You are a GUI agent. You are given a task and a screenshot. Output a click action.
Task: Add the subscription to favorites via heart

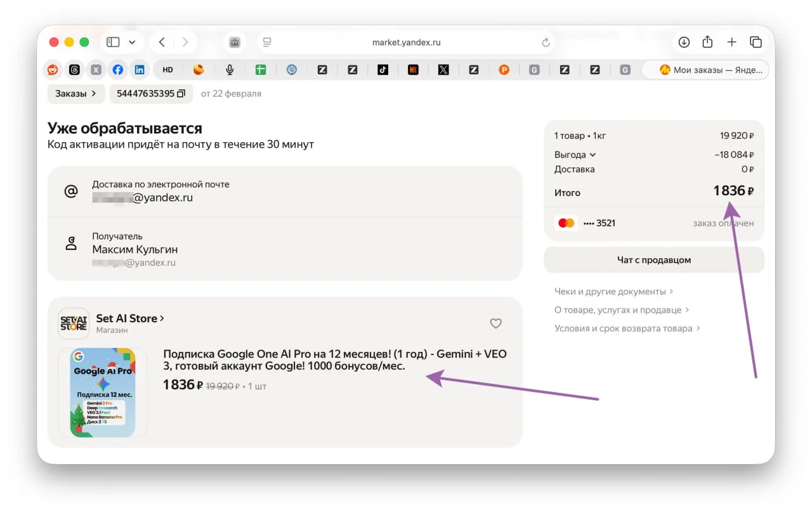495,323
